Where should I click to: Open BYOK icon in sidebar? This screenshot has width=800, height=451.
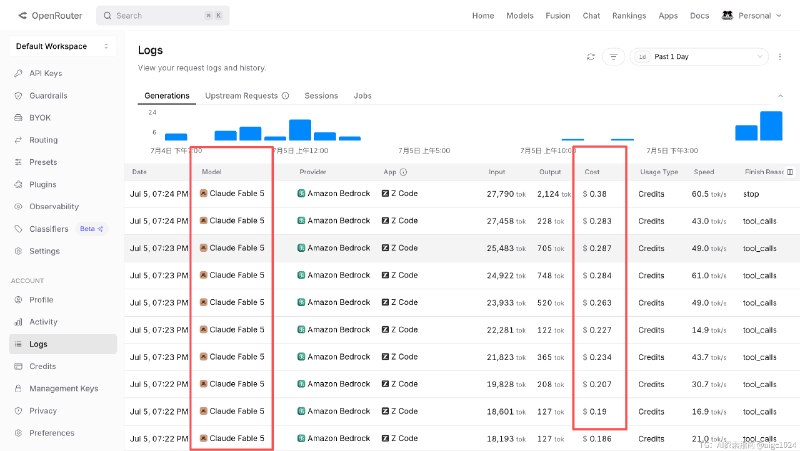pyautogui.click(x=18, y=118)
